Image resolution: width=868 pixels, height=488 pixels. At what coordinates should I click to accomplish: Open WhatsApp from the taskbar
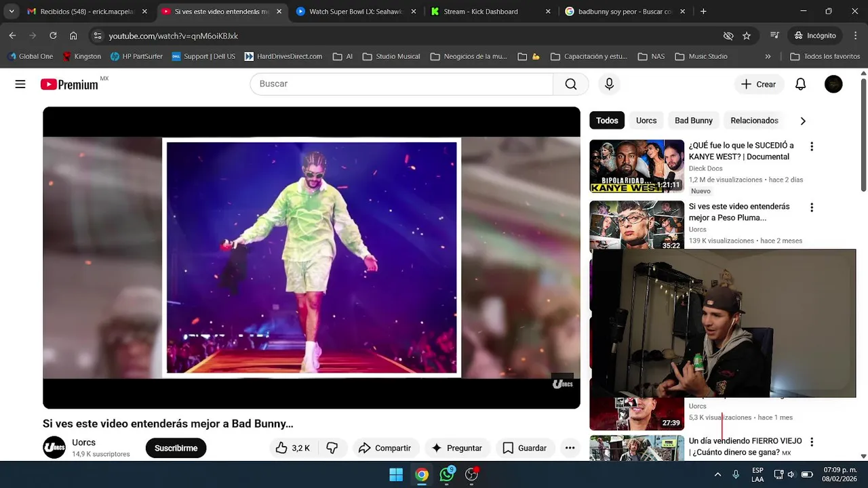[x=447, y=474]
